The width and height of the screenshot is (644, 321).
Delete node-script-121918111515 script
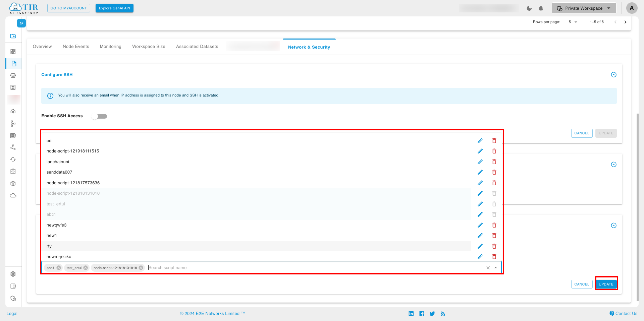494,151
